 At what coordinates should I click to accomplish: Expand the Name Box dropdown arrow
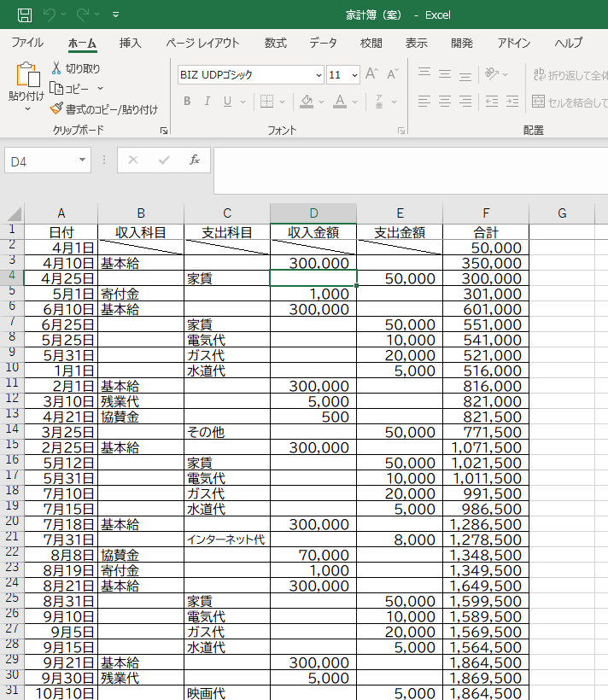pos(83,160)
